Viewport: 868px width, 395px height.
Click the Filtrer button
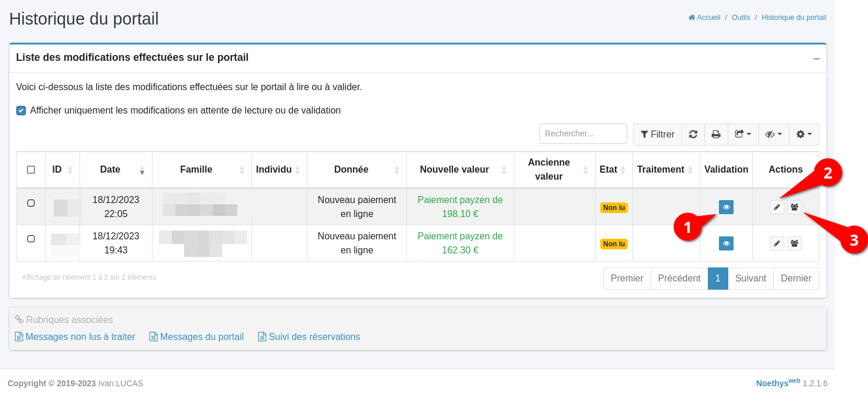click(x=658, y=134)
